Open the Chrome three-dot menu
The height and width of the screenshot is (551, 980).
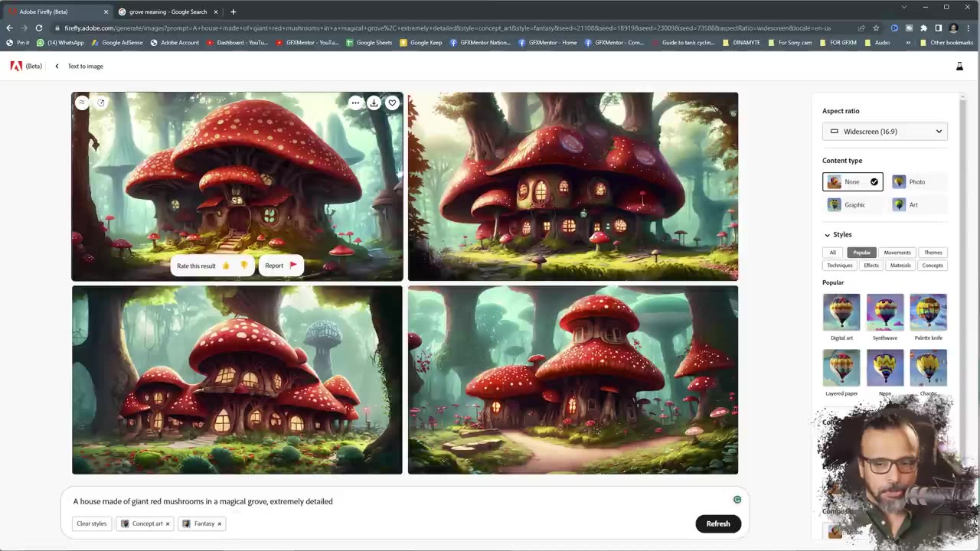click(969, 28)
